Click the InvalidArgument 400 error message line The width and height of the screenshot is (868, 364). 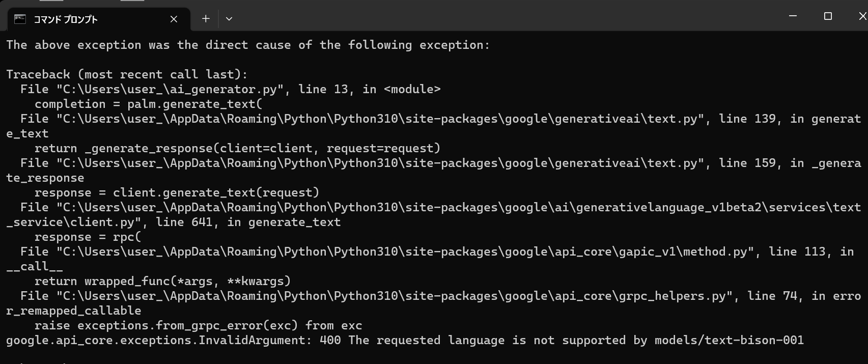pos(405,340)
